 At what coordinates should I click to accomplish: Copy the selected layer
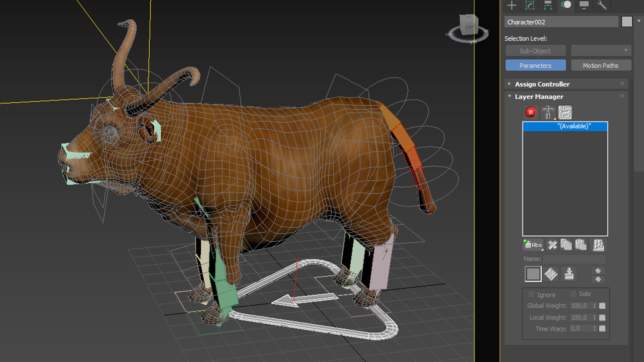point(566,245)
